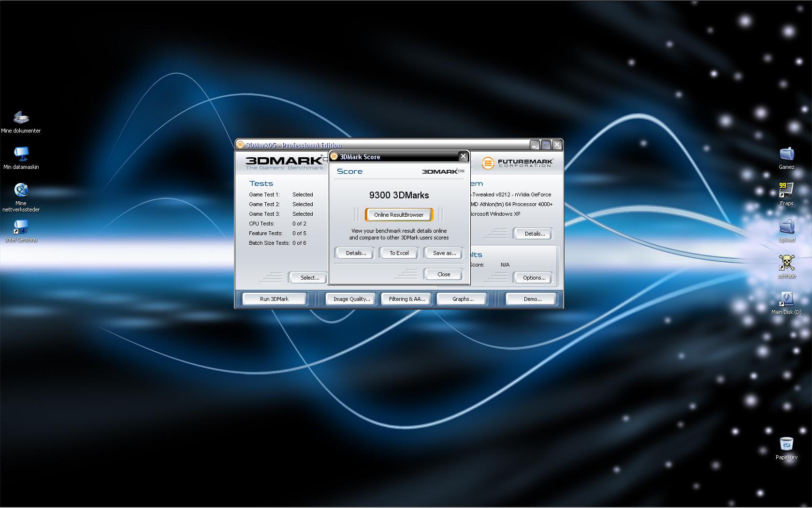Viewport: 812px width, 508px height.
Task: Launch the Demo... button
Action: [x=532, y=299]
